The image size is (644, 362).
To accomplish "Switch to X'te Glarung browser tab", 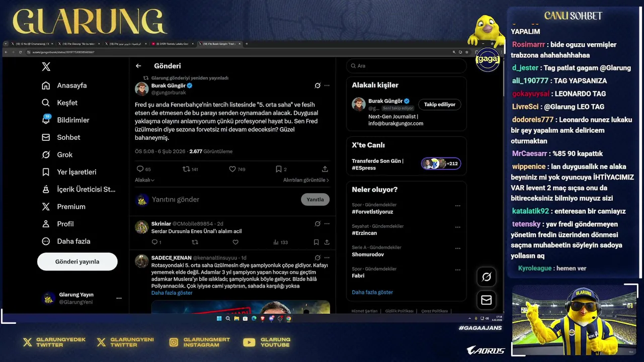I will [79, 44].
